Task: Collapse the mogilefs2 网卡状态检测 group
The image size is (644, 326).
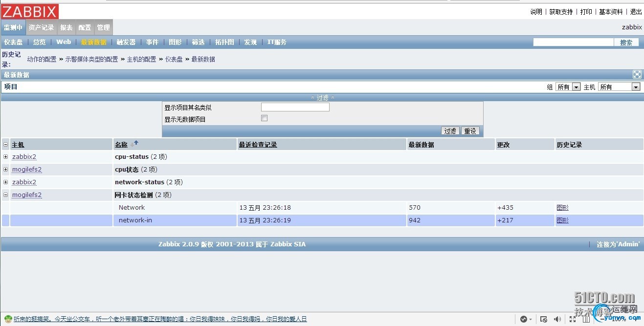Action: coord(6,195)
